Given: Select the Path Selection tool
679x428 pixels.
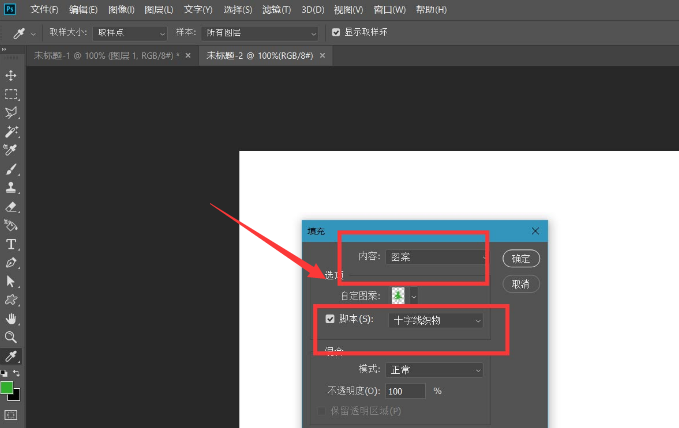Looking at the screenshot, I should click(x=11, y=281).
